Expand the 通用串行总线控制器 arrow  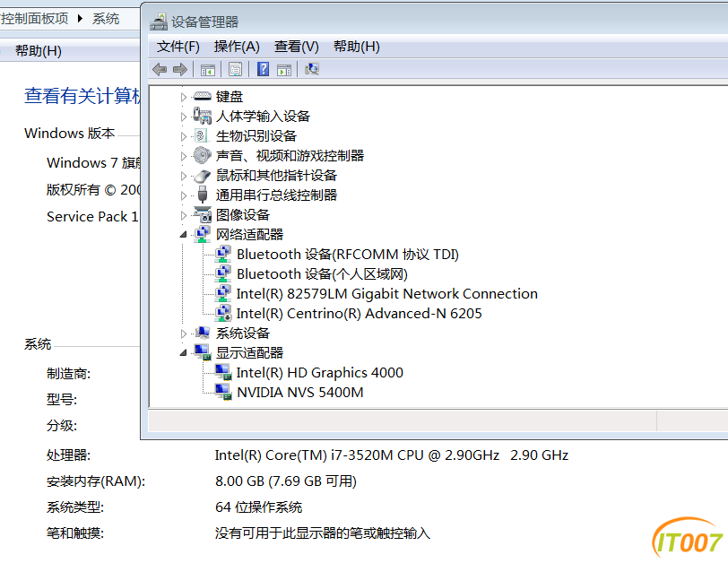tap(184, 195)
